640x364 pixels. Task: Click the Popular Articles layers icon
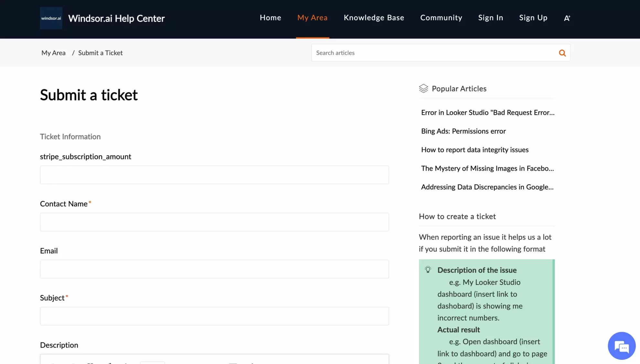click(x=423, y=89)
